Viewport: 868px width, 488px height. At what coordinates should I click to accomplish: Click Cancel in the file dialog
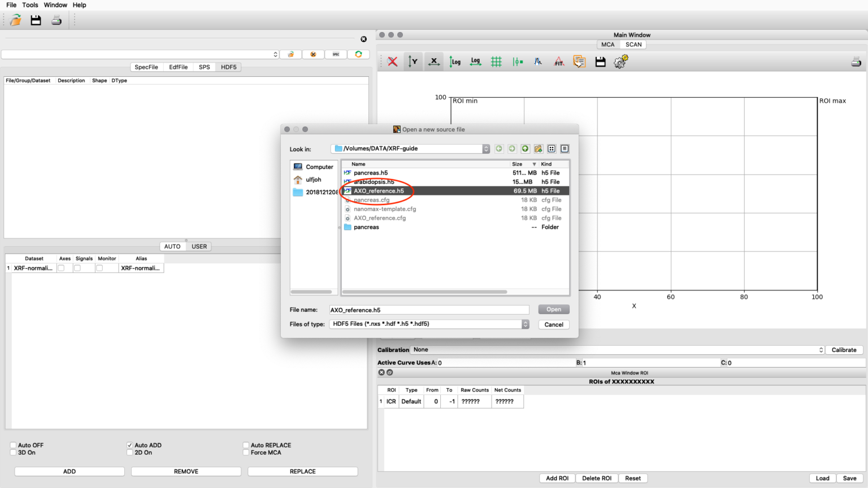(553, 325)
